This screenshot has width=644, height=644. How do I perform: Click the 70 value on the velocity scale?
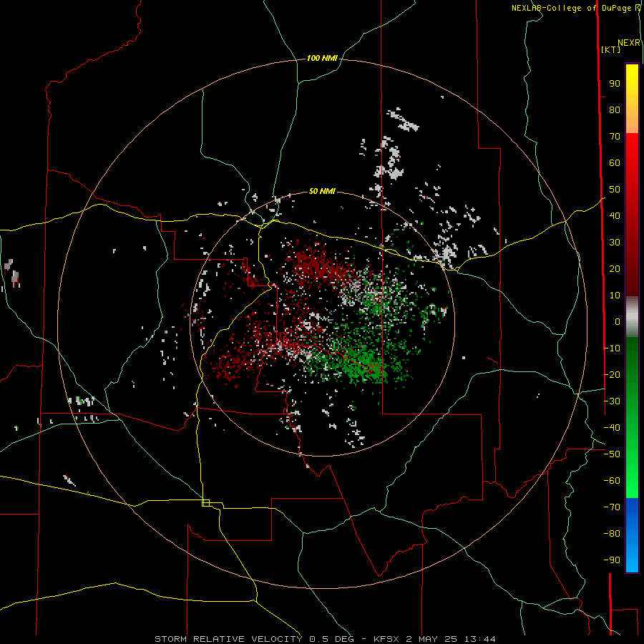(x=615, y=137)
